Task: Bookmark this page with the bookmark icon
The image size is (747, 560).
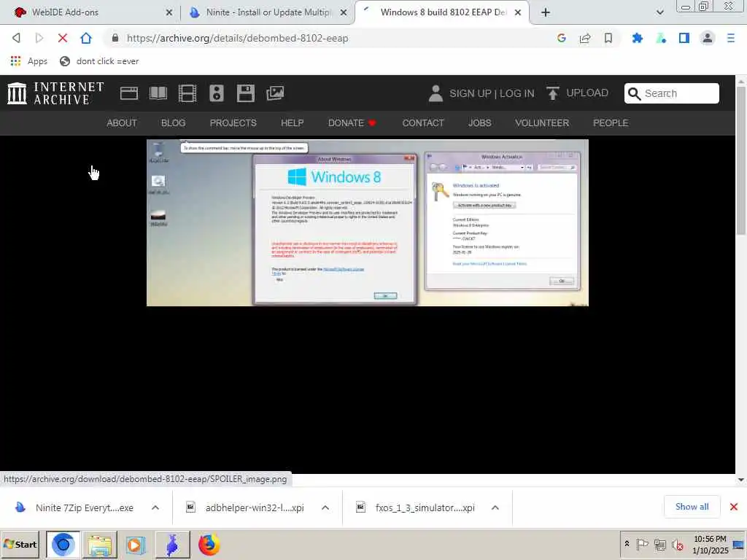Action: click(x=608, y=38)
